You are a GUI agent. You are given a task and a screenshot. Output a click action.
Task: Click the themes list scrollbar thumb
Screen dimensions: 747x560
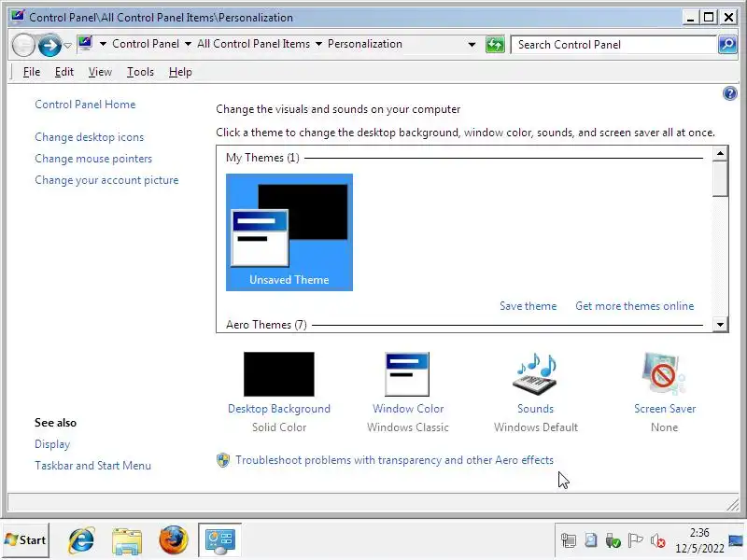click(720, 179)
